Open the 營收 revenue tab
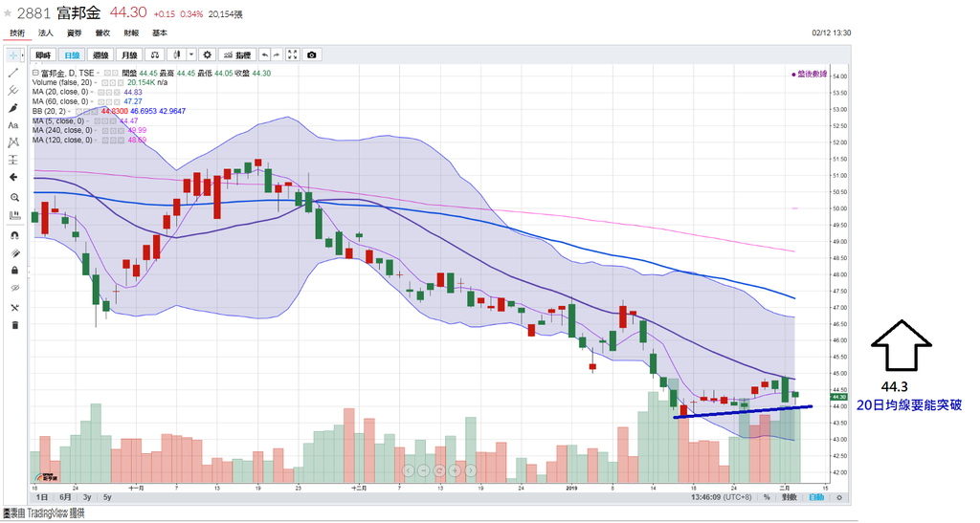This screenshot has width=980, height=523. [102, 33]
